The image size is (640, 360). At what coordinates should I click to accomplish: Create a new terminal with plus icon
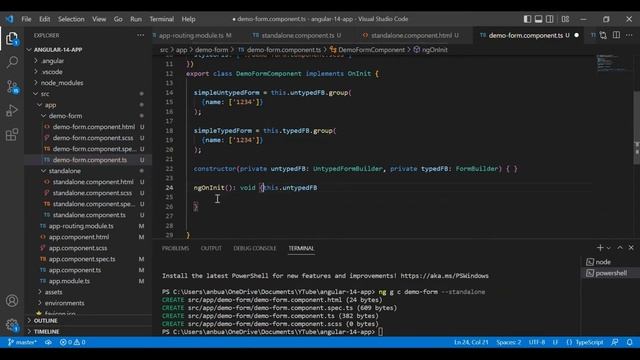600,248
